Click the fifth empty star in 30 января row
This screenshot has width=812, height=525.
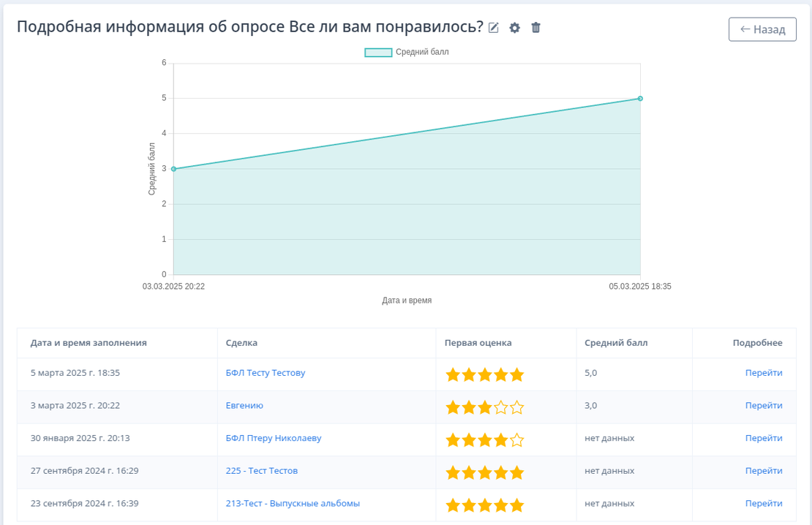tap(517, 440)
